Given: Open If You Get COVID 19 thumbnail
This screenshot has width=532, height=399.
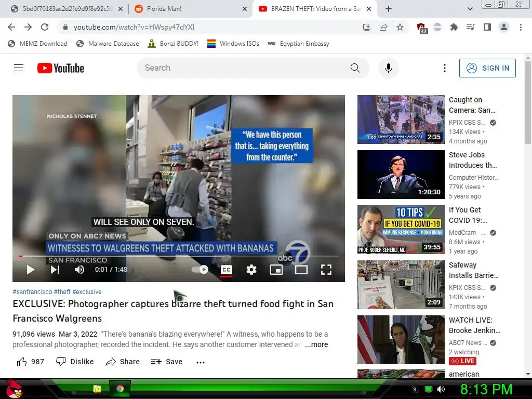Looking at the screenshot, I should pyautogui.click(x=401, y=230).
